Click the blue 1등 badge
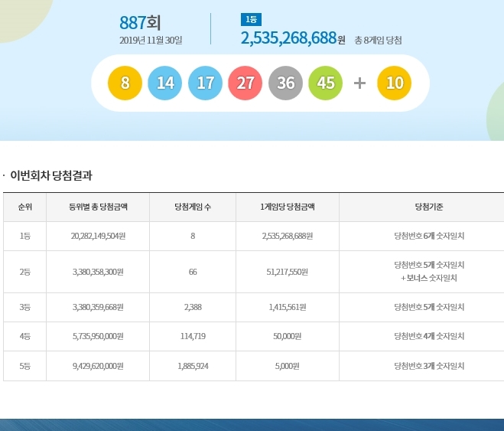 (250, 19)
